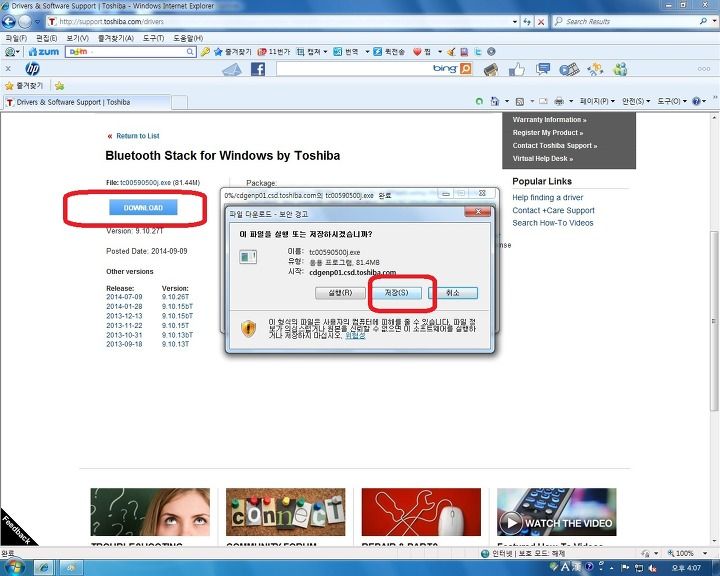Click Internet Explorer taskbar icon

tap(44, 568)
